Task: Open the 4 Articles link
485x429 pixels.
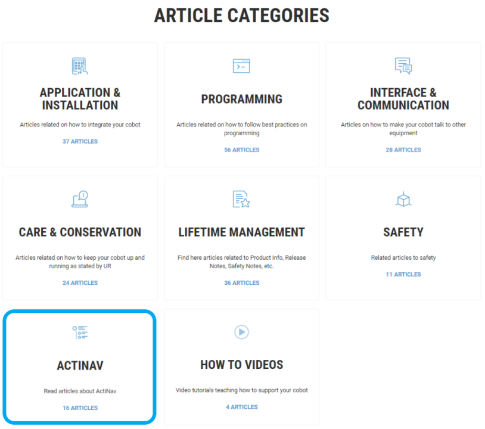Action: (242, 407)
